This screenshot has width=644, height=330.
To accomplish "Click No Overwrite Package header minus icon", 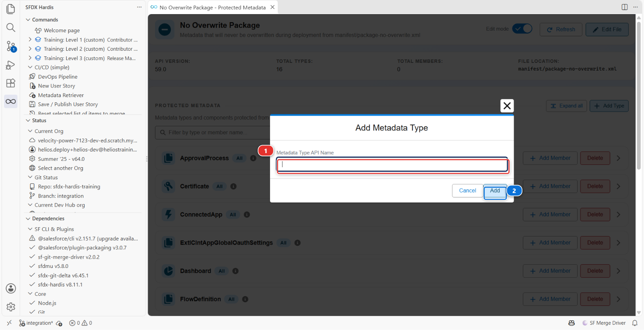I will coord(165,30).
